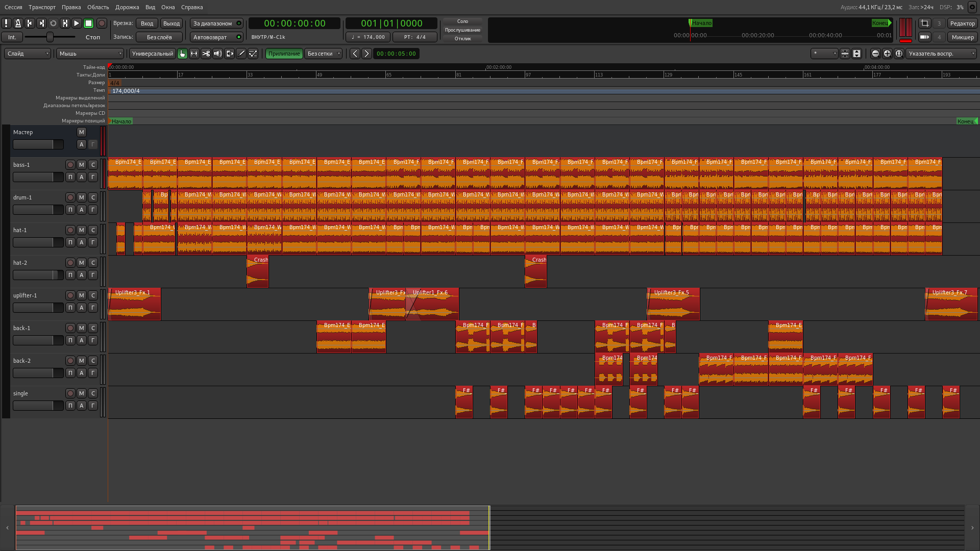
Task: Select the Draw (pencil) tool
Action: click(241, 54)
